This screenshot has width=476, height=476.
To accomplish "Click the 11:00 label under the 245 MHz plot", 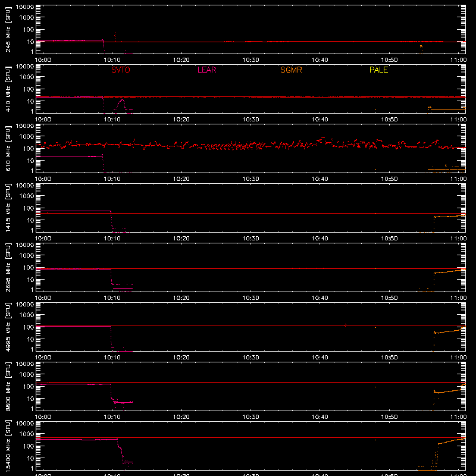I will (458, 60).
